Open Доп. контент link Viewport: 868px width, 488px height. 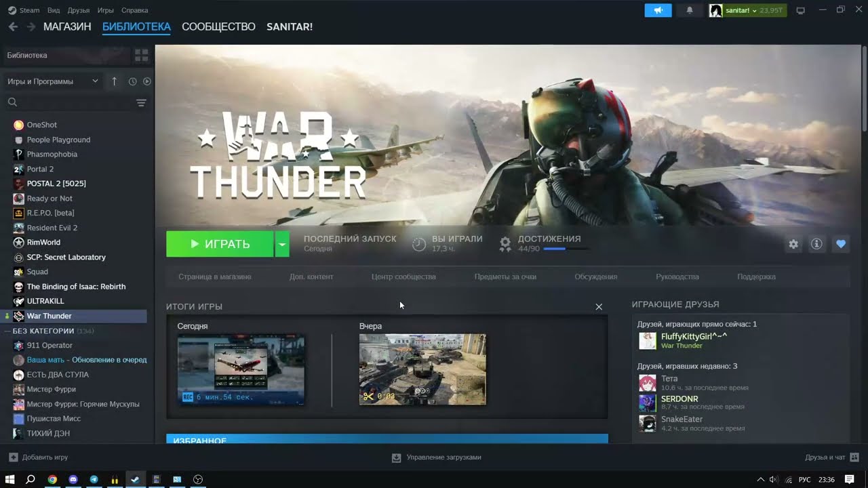click(x=311, y=277)
